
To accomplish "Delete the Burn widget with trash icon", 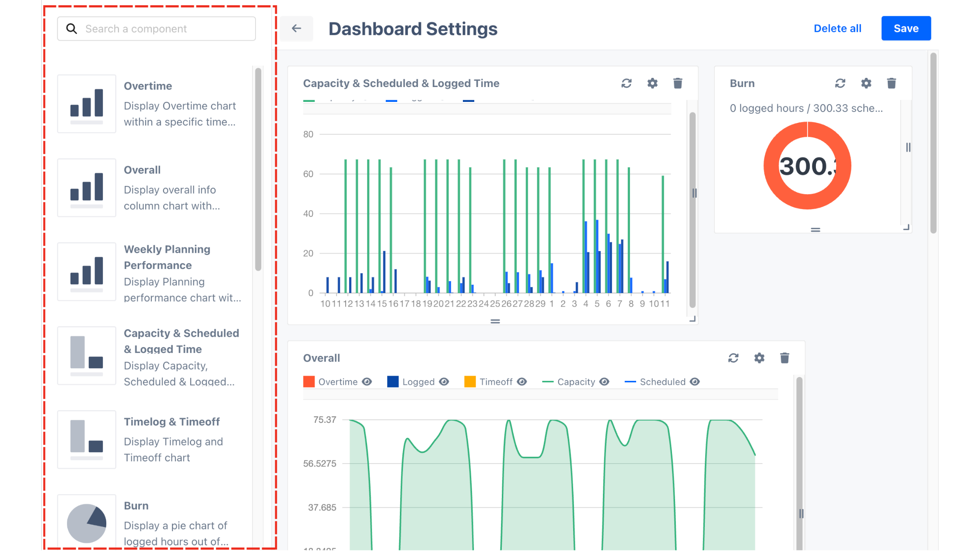I will (891, 83).
